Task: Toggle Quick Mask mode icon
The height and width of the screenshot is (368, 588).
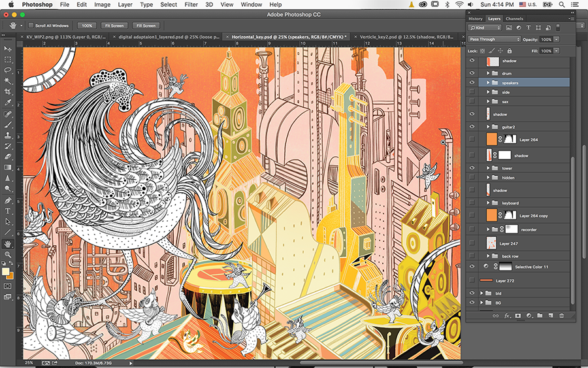Action: [7, 286]
